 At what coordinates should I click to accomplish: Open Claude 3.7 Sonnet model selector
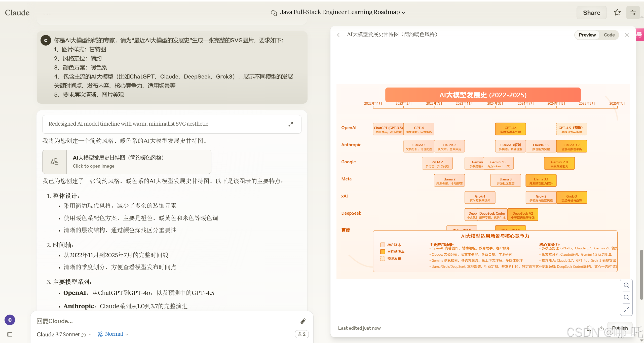pos(58,334)
